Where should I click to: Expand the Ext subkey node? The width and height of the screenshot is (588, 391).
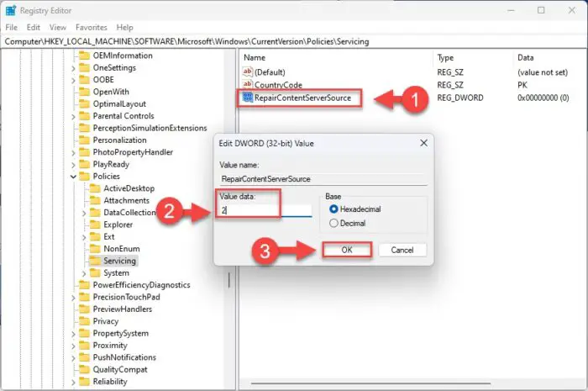coord(84,237)
